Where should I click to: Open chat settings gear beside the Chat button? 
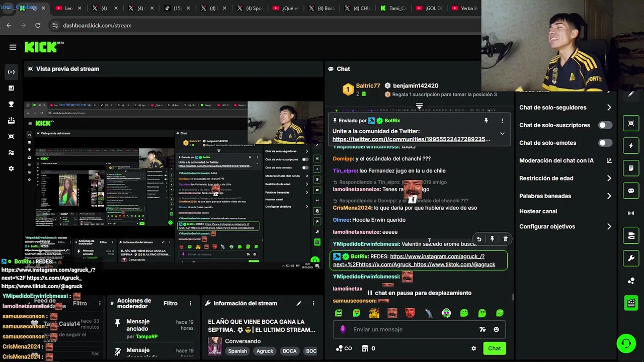point(473,348)
